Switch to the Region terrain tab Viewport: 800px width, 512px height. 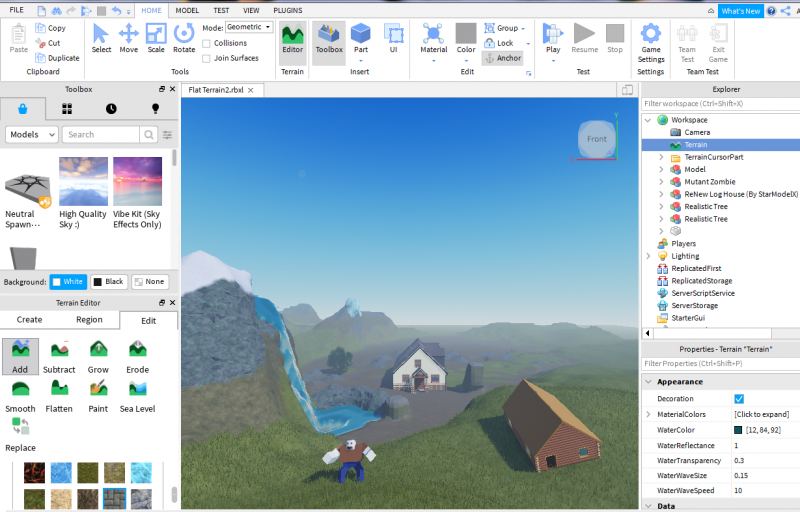pos(89,320)
